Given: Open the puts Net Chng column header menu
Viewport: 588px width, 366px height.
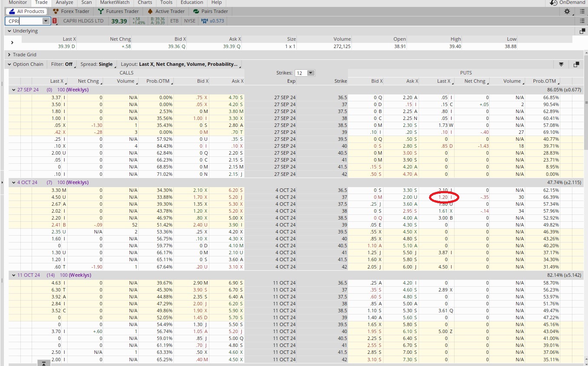Looking at the screenshot, I should pos(488,82).
